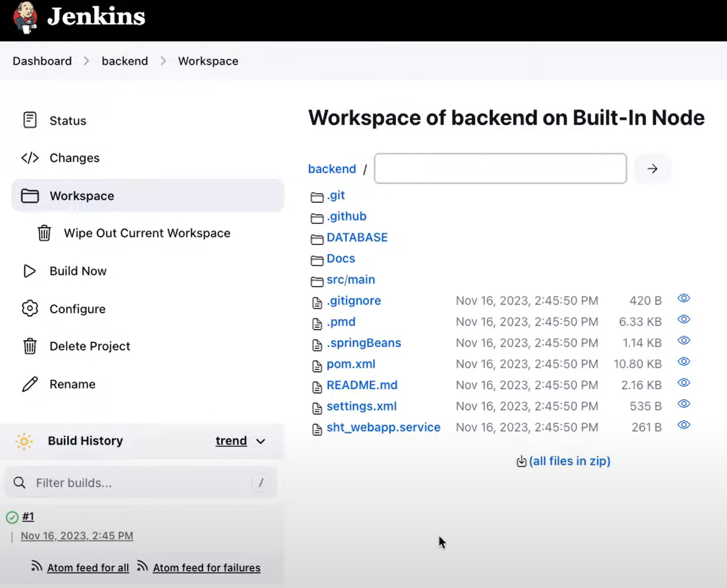727x588 pixels.
Task: Open Workspace in the breadcrumb trail
Action: (208, 61)
